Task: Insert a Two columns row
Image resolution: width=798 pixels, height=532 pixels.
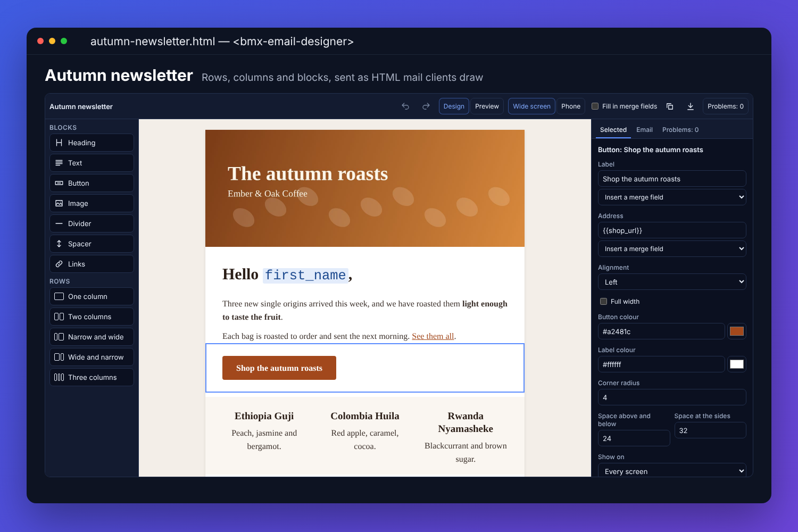Action: (92, 317)
